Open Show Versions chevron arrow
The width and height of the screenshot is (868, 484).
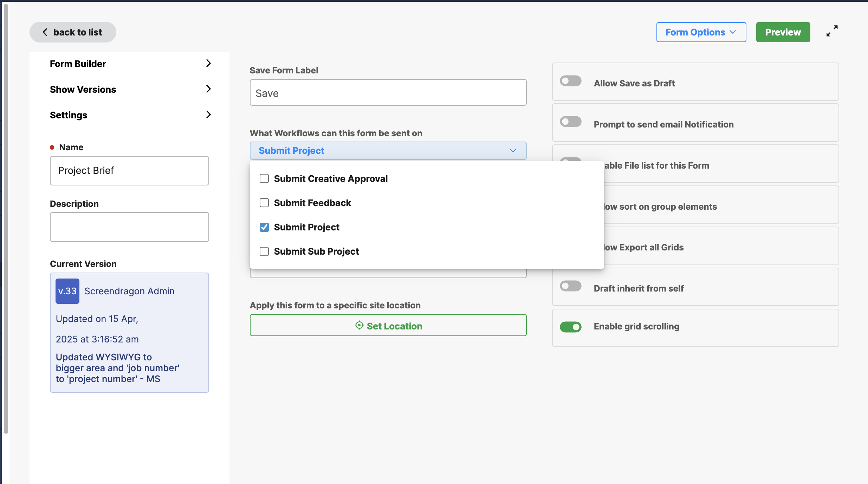pyautogui.click(x=208, y=89)
